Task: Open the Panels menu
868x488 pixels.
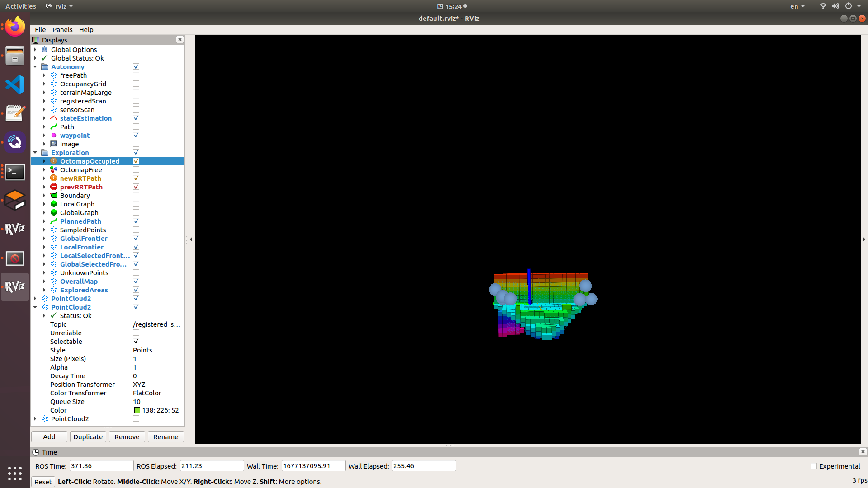Action: click(x=62, y=30)
